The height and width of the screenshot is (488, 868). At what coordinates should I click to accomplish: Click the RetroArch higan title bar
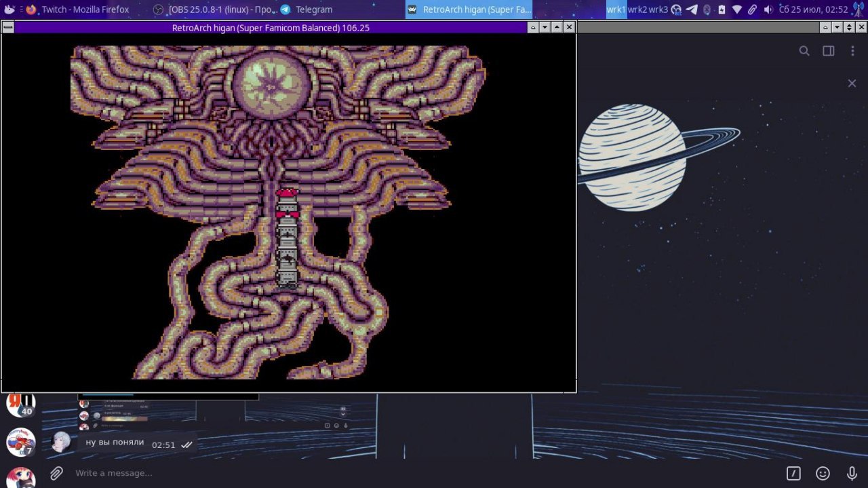[271, 27]
